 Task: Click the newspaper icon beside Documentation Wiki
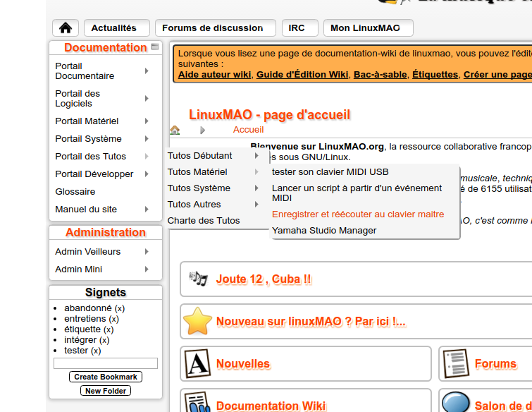197,403
